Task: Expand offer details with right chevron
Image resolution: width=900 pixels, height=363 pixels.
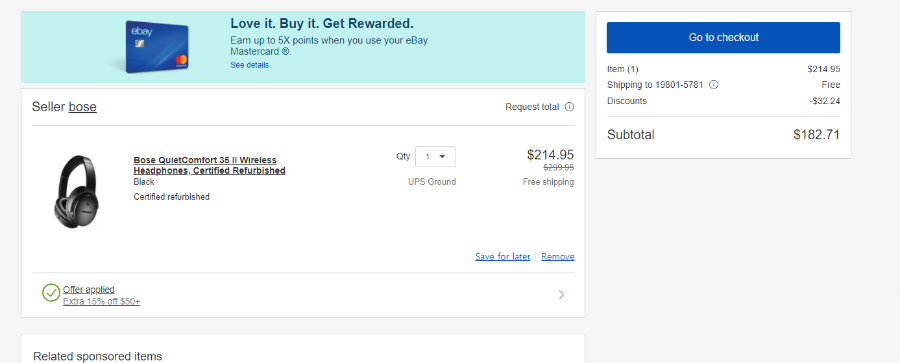Action: [561, 295]
